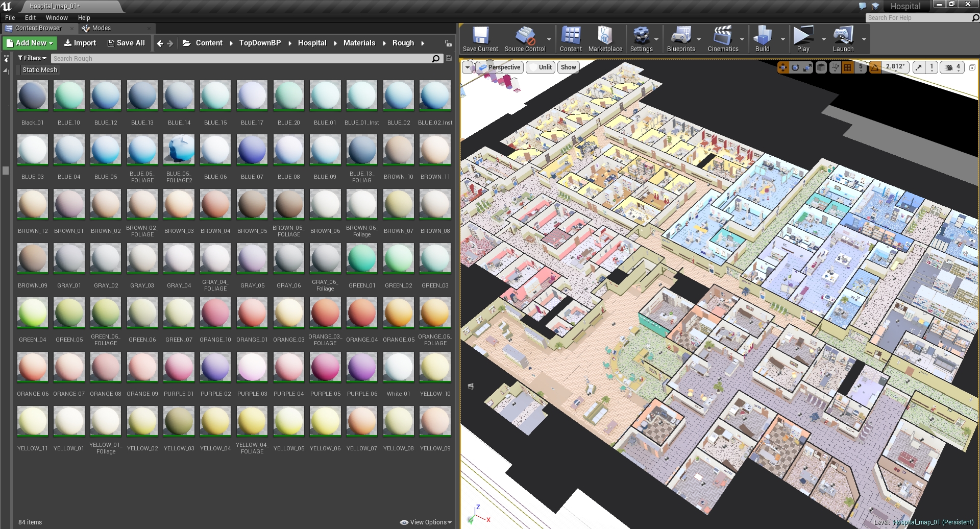Expand the Play mode dropdown arrow

click(823, 39)
